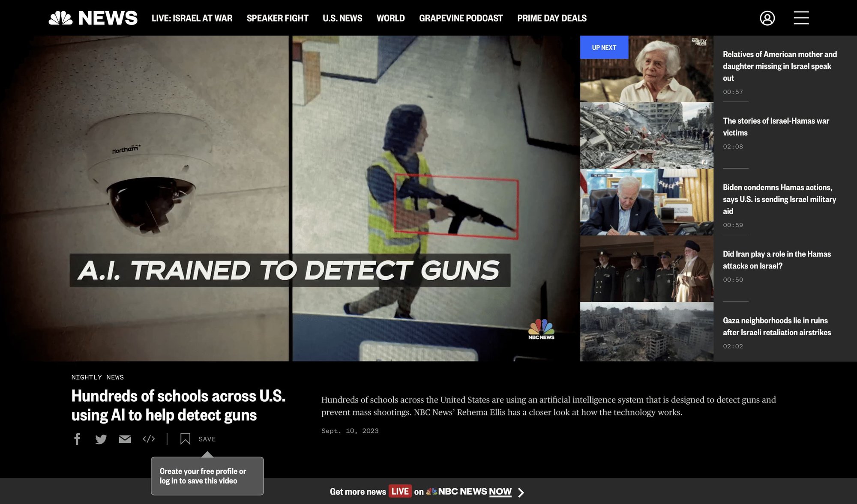Open the embed code option
Screen dimensions: 857x504
[x=148, y=439]
